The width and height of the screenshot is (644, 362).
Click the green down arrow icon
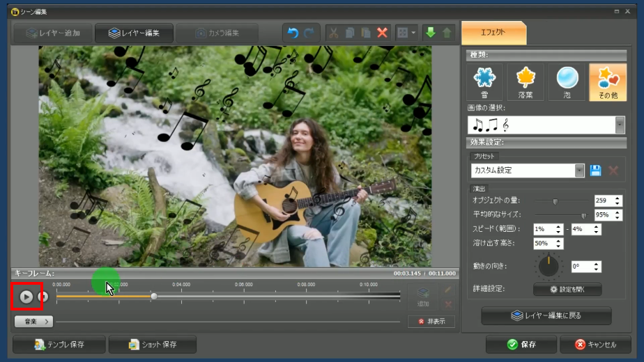[x=430, y=33]
